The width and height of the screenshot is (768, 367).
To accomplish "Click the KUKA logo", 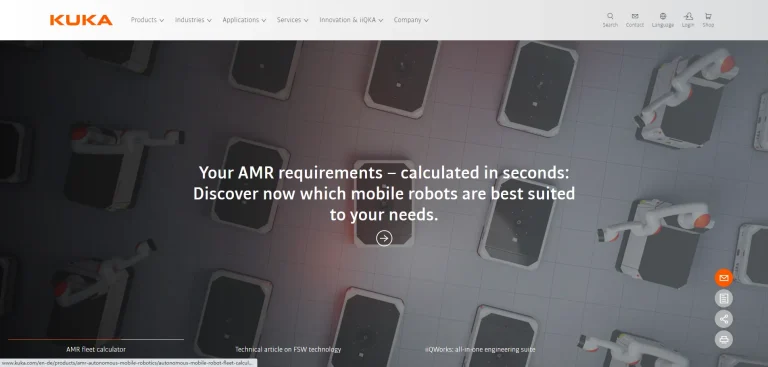I will coord(81,20).
